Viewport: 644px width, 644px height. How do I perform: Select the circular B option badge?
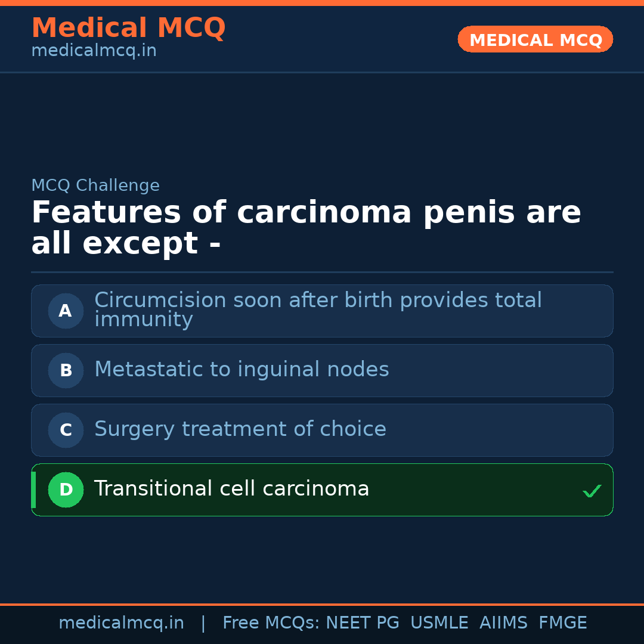[x=66, y=370]
